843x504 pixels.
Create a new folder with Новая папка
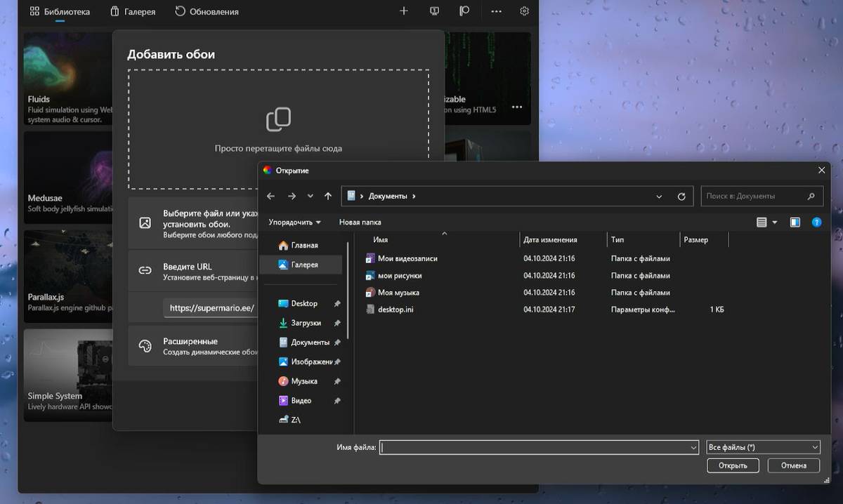coord(360,222)
